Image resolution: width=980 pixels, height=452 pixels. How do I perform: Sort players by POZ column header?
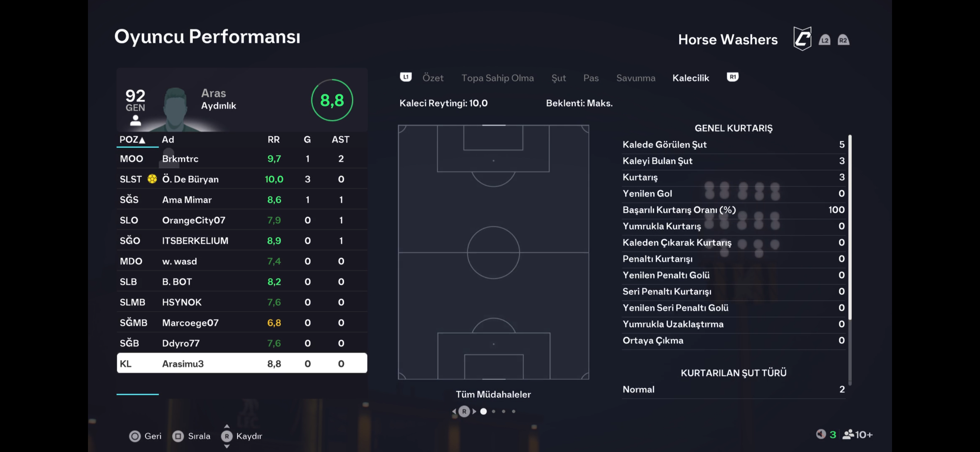click(x=132, y=140)
